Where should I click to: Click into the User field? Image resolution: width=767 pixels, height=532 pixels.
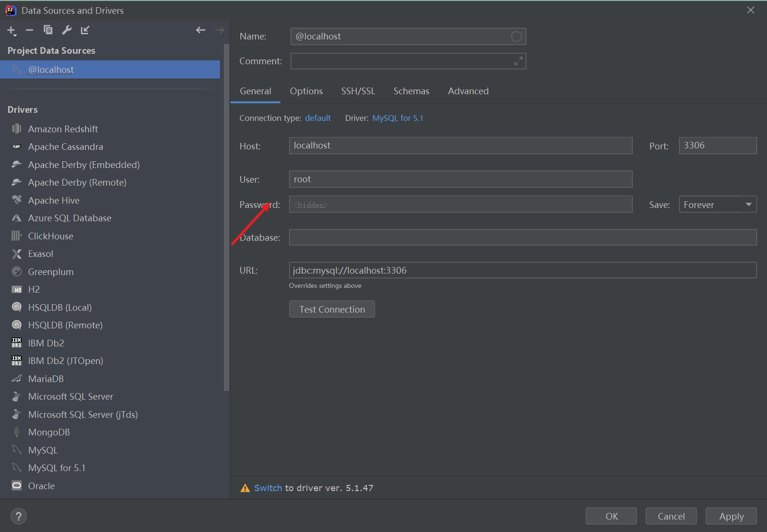pos(460,179)
